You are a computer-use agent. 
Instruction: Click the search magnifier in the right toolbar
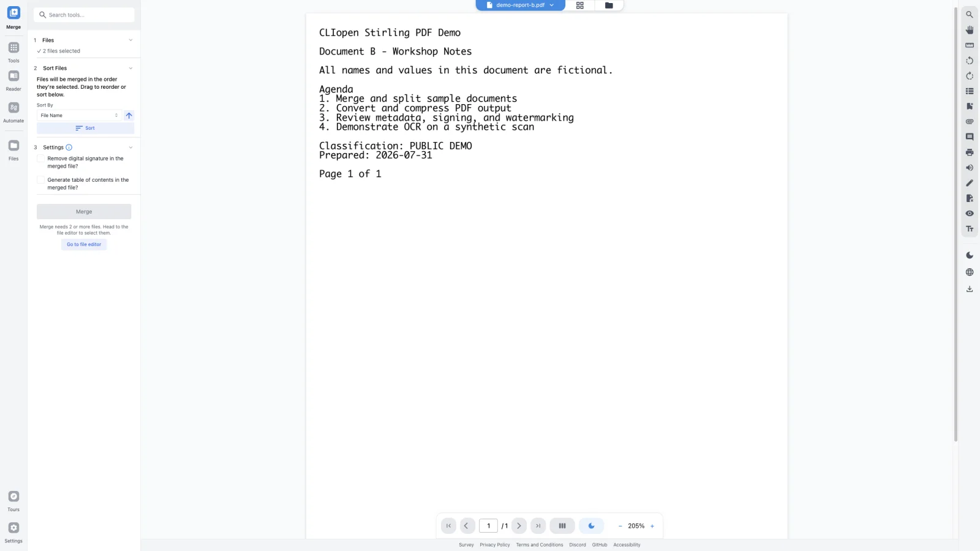970,15
